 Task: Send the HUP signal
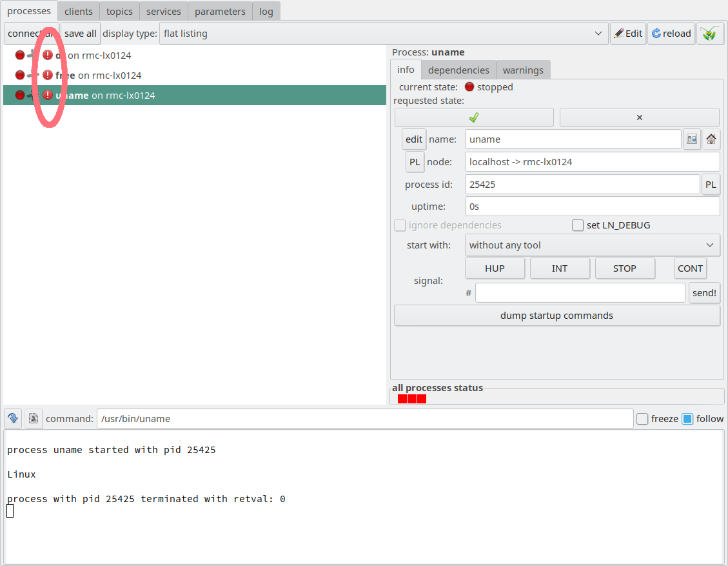pos(495,268)
